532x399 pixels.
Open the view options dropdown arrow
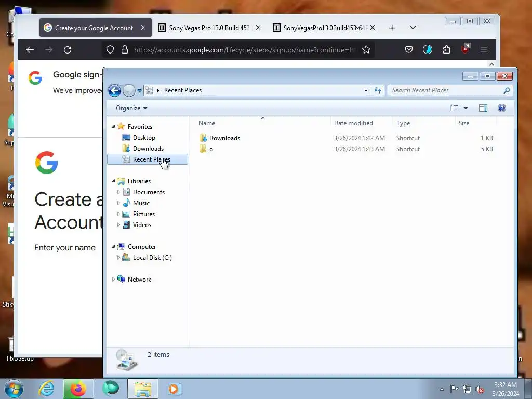click(x=465, y=108)
